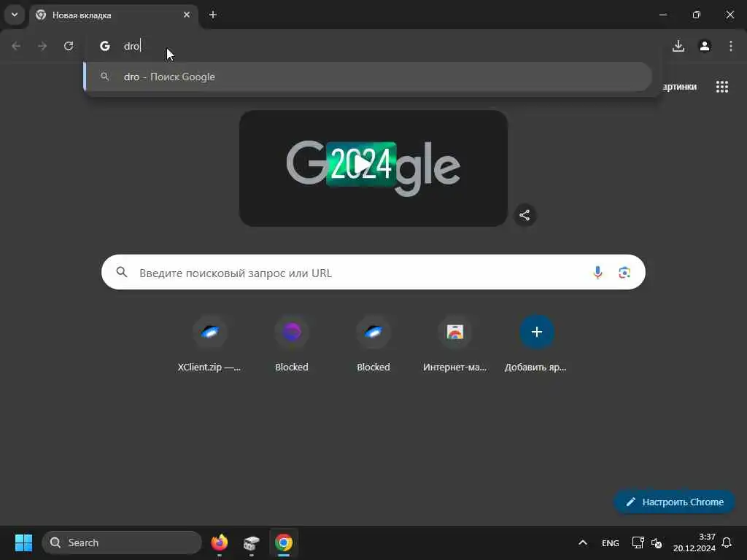
Task: Click the taskbar Search box
Action: pyautogui.click(x=122, y=542)
